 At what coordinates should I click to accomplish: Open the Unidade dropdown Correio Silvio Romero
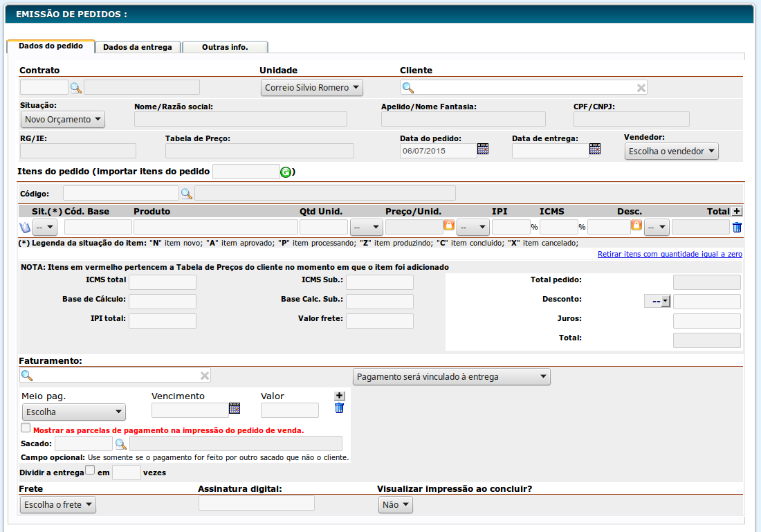tap(312, 88)
